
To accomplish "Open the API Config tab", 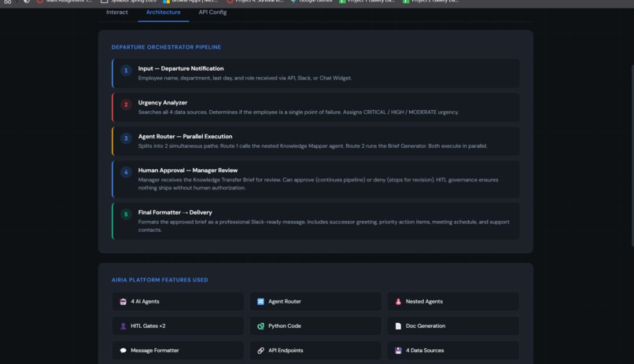I will [212, 12].
